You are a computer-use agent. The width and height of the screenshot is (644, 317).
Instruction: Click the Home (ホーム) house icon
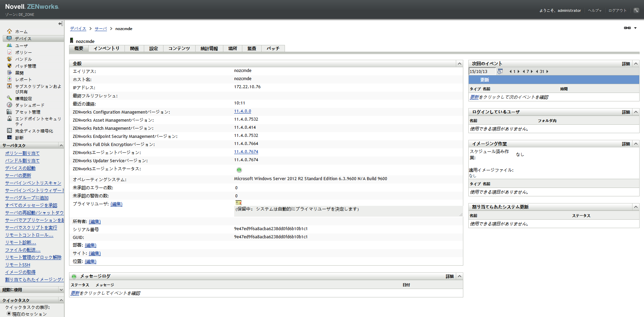(9, 31)
